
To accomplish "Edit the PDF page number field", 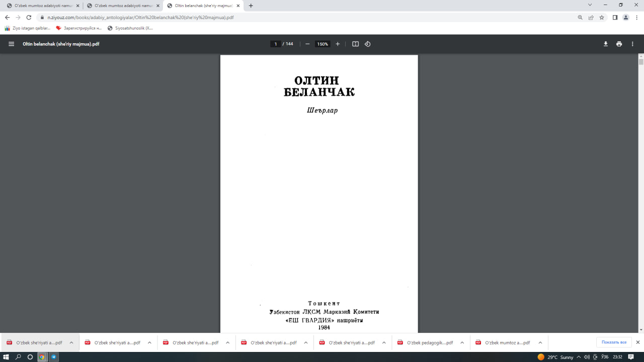I will click(276, 44).
